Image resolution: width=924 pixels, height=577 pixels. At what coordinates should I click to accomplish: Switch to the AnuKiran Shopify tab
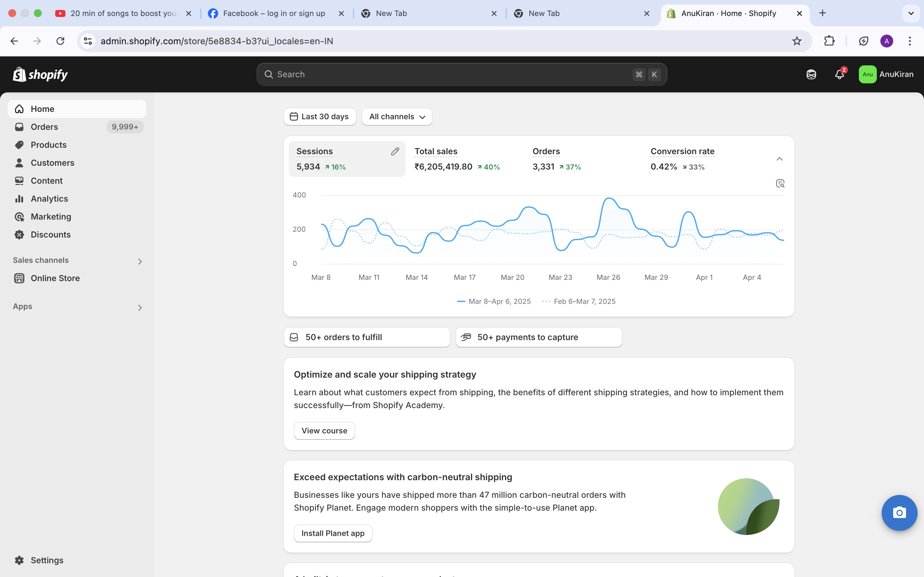[727, 13]
